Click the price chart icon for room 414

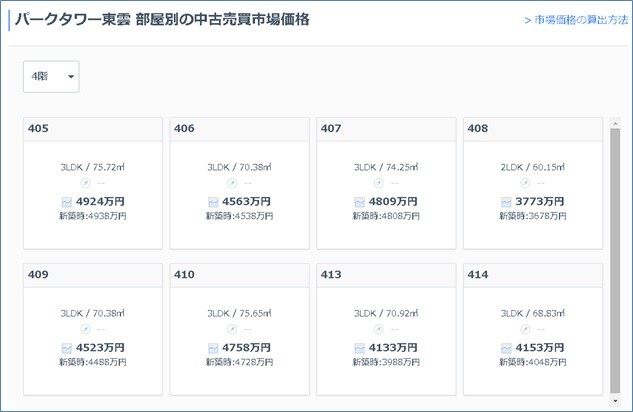(506, 348)
